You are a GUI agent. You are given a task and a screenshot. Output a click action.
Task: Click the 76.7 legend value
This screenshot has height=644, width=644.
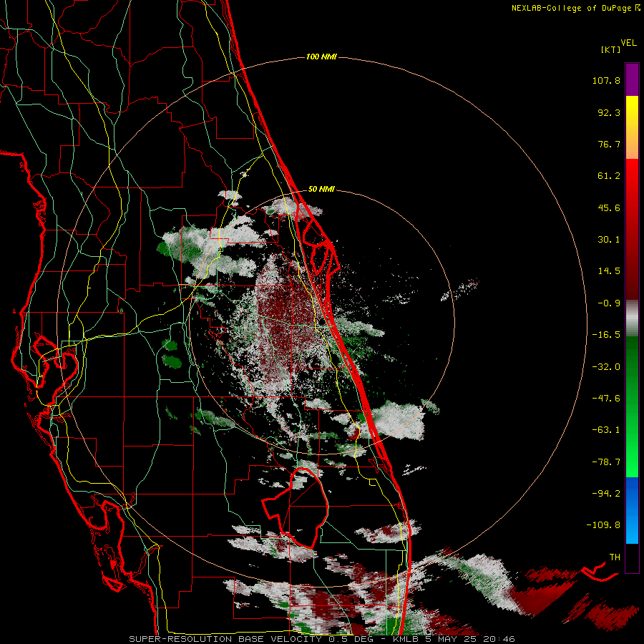(609, 144)
